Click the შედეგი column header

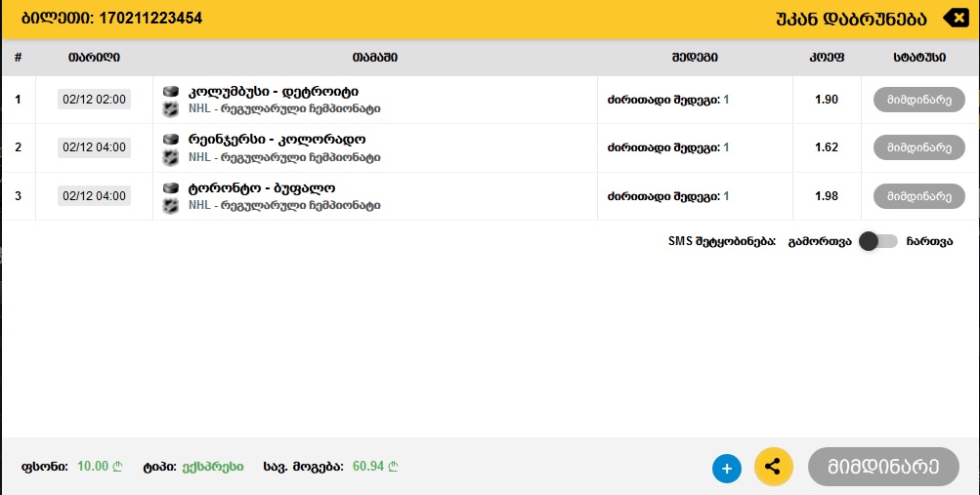695,58
